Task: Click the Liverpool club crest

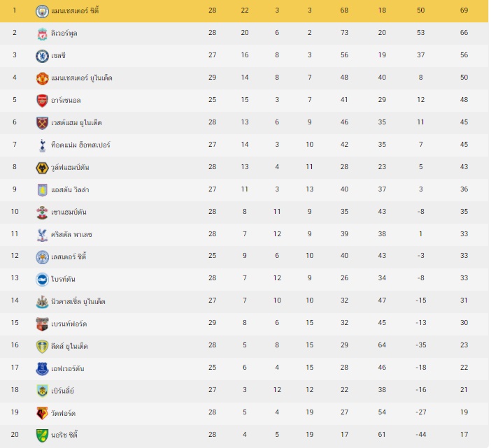Action: (42, 34)
